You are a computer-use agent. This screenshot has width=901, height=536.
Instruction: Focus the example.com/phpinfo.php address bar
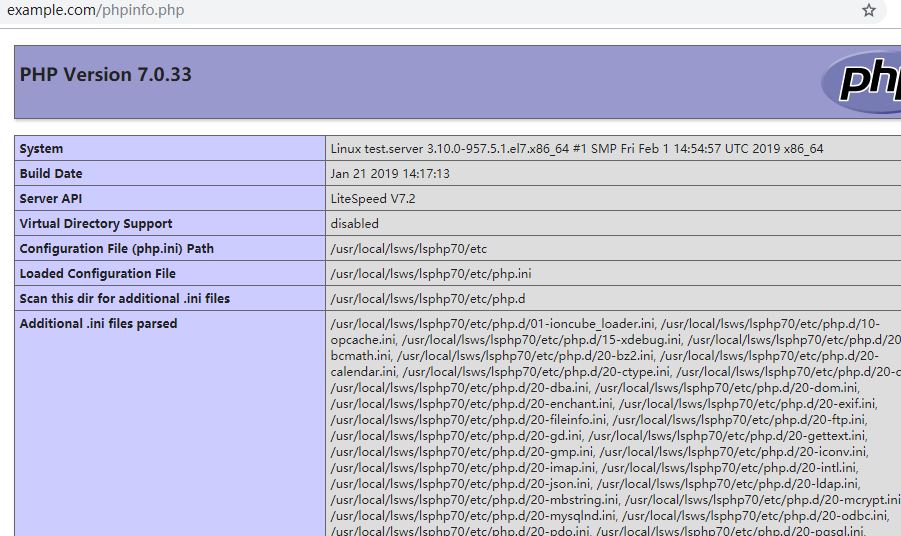pos(400,11)
